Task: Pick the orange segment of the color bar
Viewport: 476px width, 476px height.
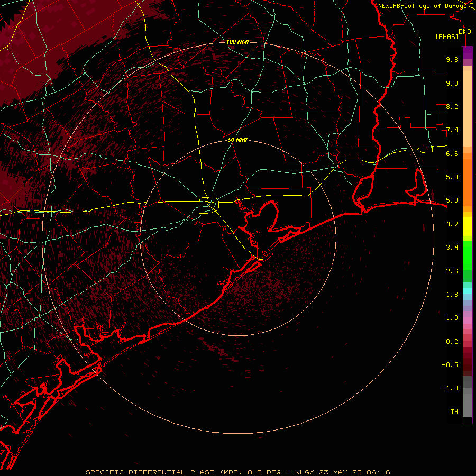Action: (467, 182)
